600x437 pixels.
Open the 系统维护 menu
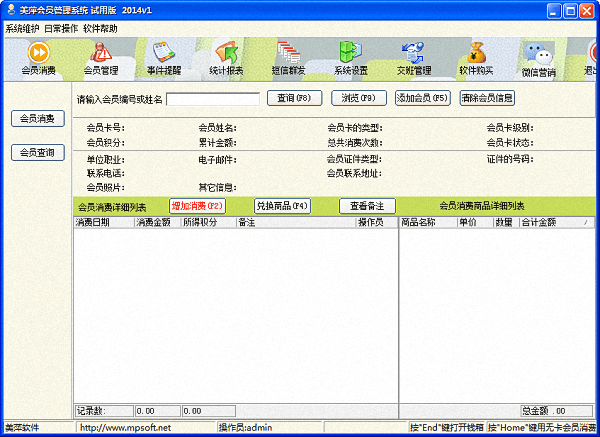[22, 29]
